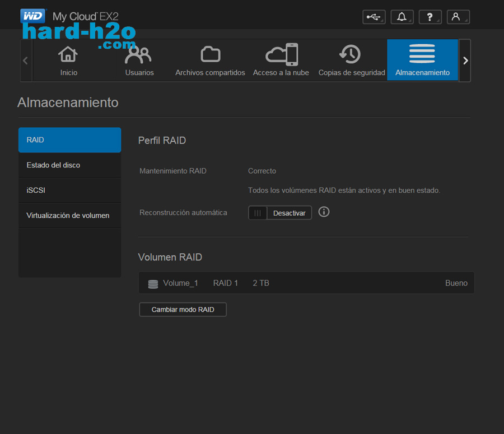Open the help question mark icon
504x434 pixels.
point(430,17)
